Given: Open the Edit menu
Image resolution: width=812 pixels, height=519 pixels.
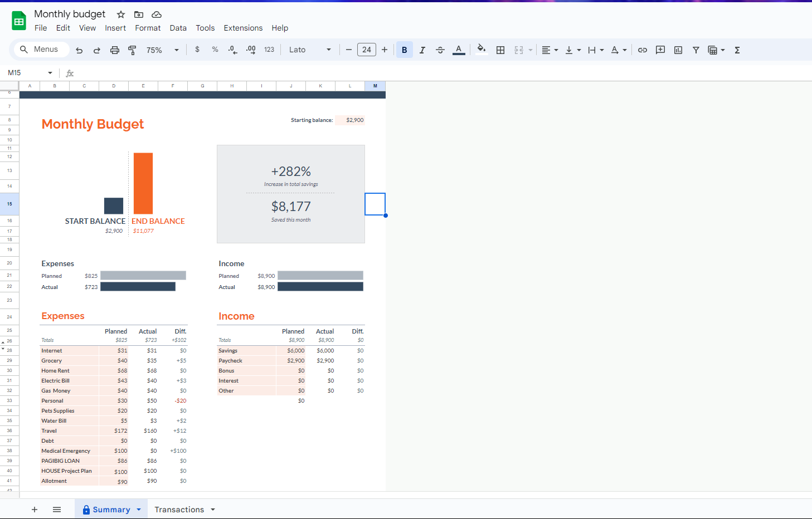Looking at the screenshot, I should tap(63, 28).
